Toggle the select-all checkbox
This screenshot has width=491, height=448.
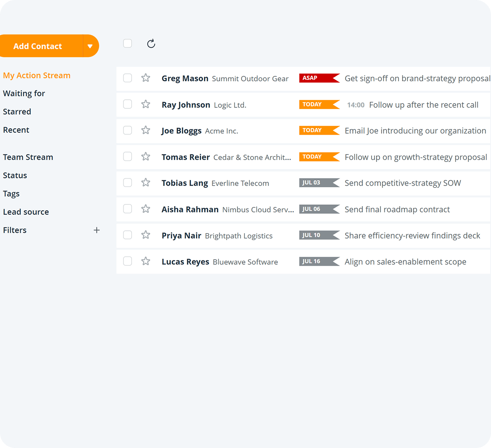[128, 43]
